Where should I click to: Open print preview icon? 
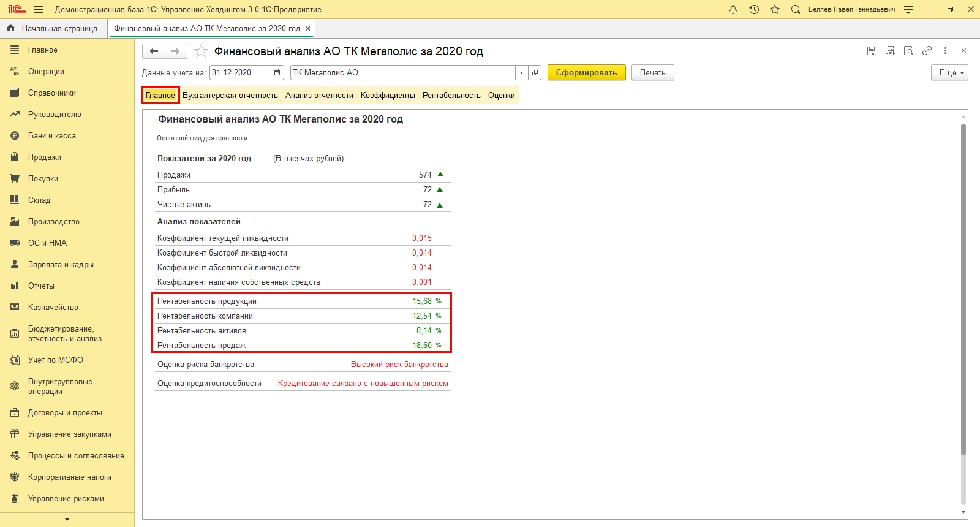[x=908, y=51]
